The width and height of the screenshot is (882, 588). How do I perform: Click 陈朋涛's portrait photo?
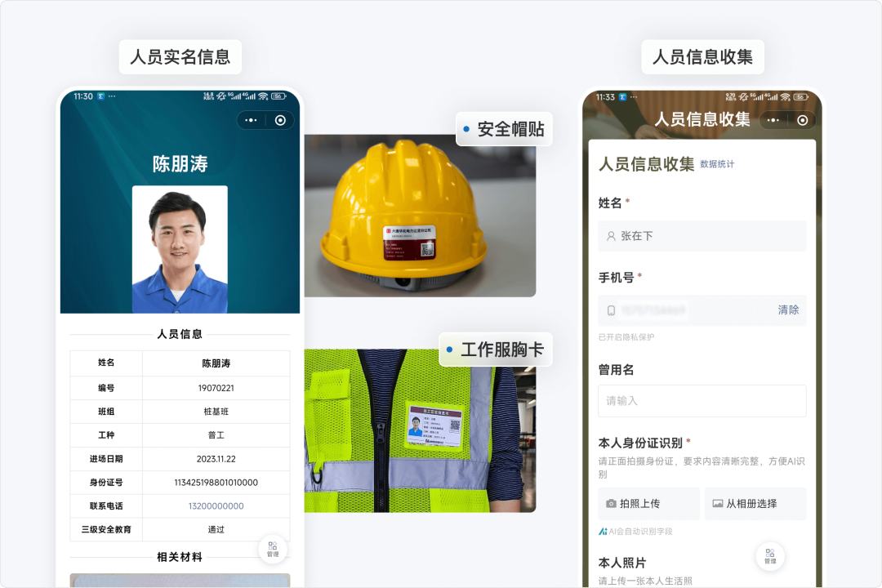[180, 247]
